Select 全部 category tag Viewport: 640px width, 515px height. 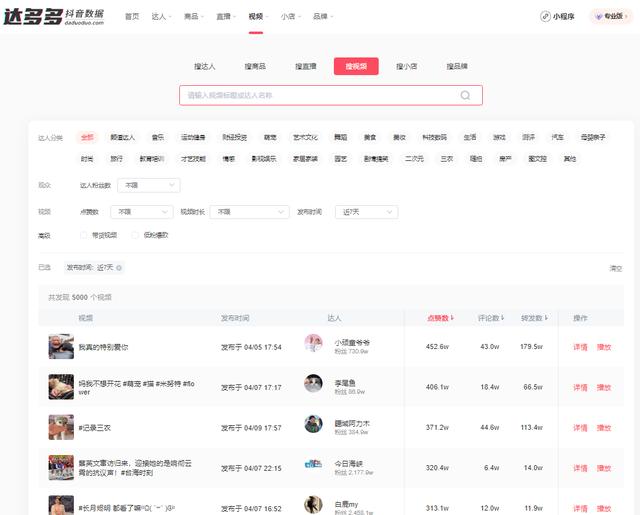point(87,137)
